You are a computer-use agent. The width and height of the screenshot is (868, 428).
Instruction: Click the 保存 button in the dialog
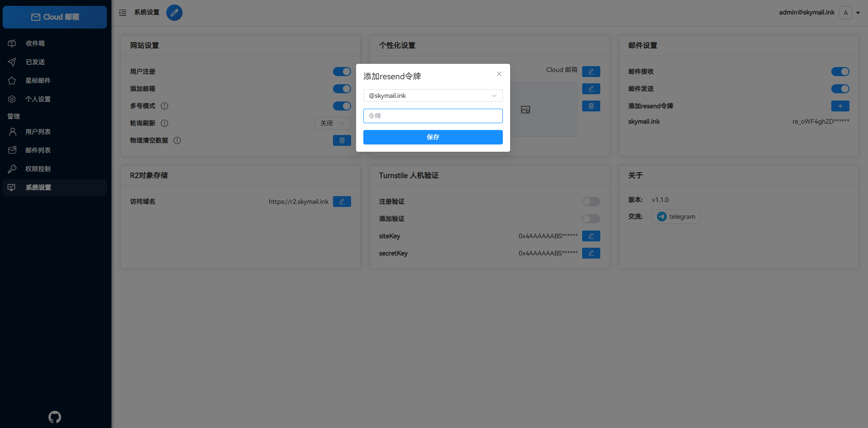[x=433, y=137]
